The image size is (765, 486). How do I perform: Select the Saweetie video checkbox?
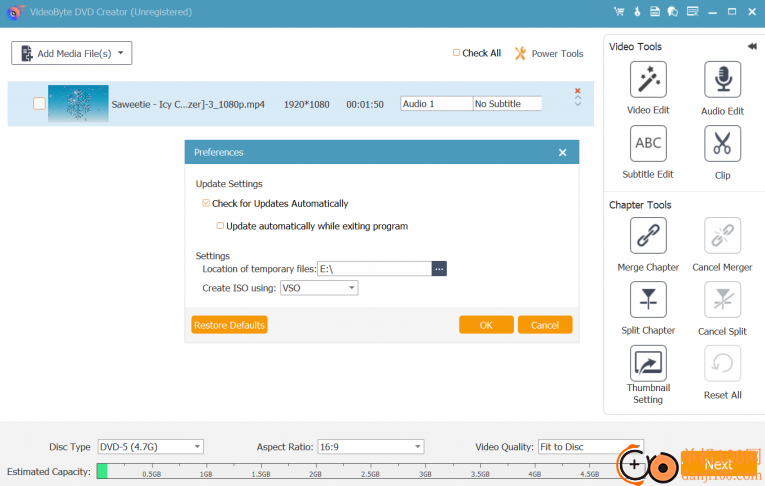(40, 103)
